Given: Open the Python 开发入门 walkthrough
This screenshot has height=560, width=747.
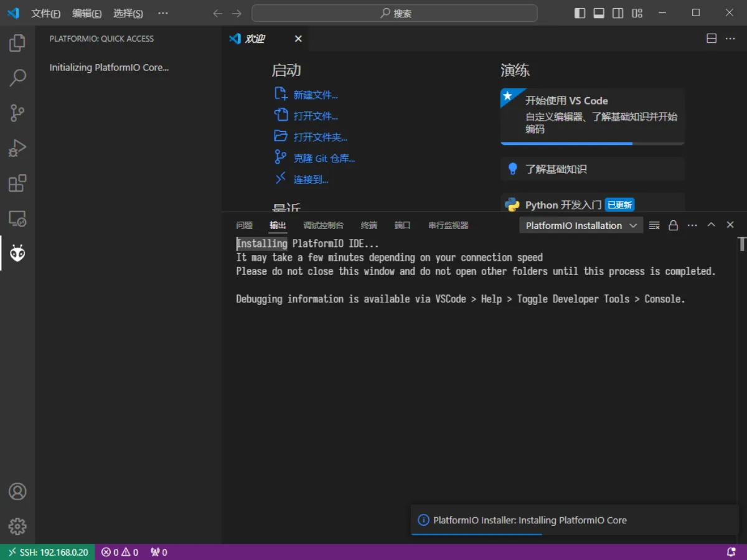Looking at the screenshot, I should [563, 204].
